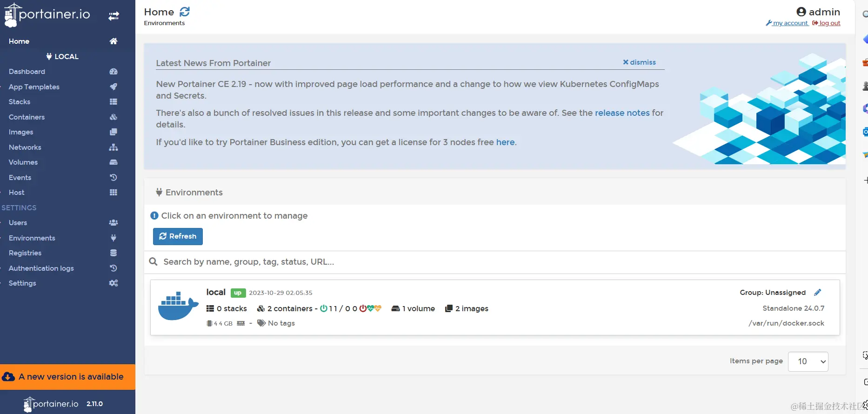Go to App Templates
868x414 pixels.
(34, 87)
